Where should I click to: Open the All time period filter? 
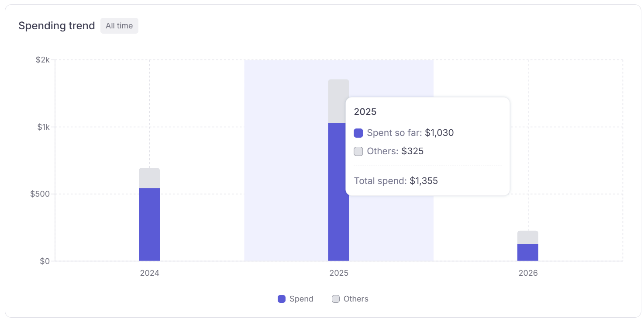coord(119,26)
